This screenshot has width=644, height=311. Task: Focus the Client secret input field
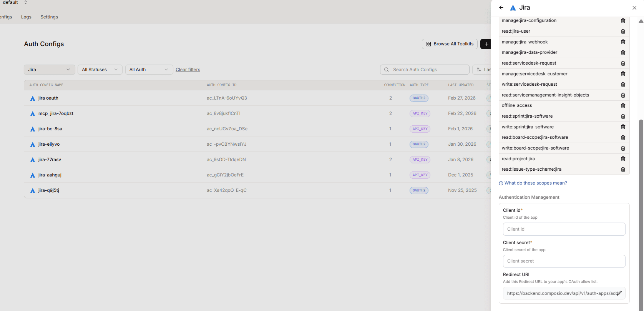[564, 261]
